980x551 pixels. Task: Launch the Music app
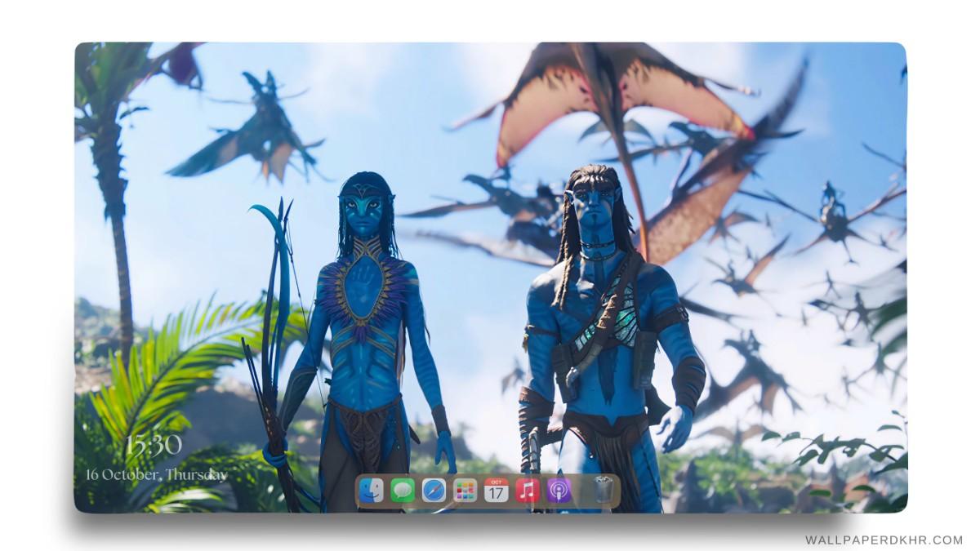tap(528, 491)
